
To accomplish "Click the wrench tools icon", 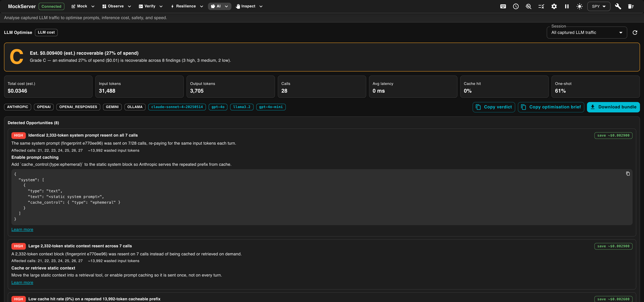I will click(618, 7).
